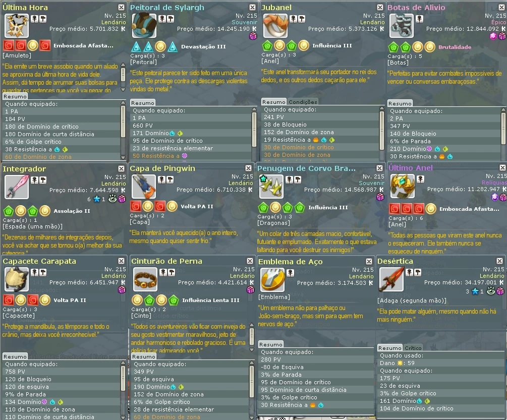
Task: Click down arrow of Cinturão de Perna description
Action: (252, 349)
